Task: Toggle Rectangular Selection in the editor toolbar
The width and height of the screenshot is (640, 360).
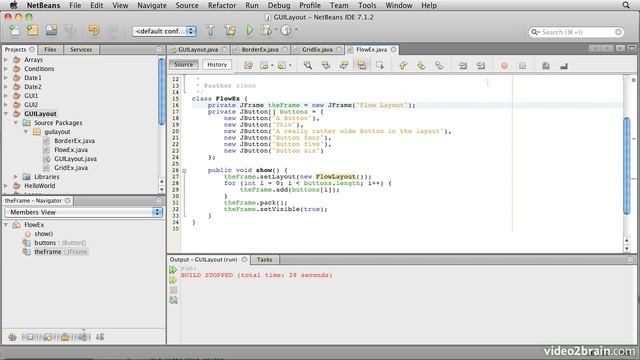Action: (x=380, y=65)
